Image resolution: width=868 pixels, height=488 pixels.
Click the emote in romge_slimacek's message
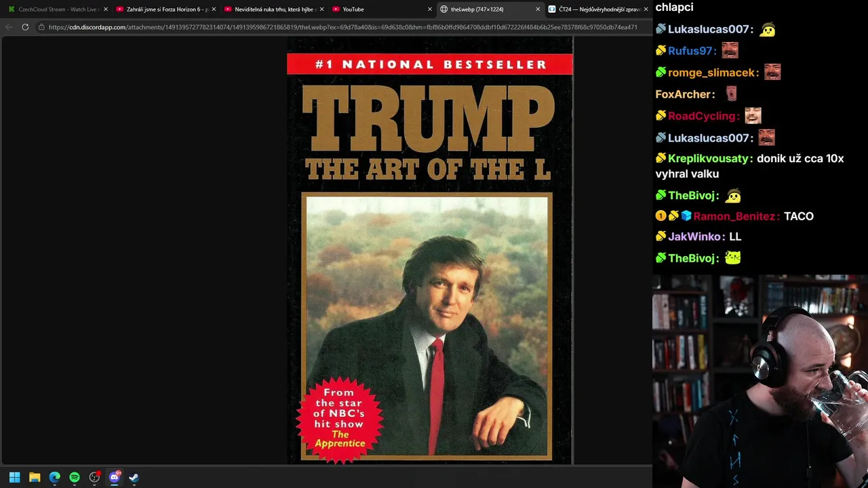(772, 72)
